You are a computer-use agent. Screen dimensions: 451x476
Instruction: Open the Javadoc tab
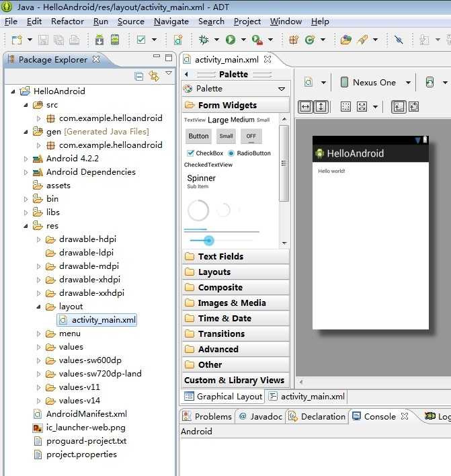click(x=261, y=417)
